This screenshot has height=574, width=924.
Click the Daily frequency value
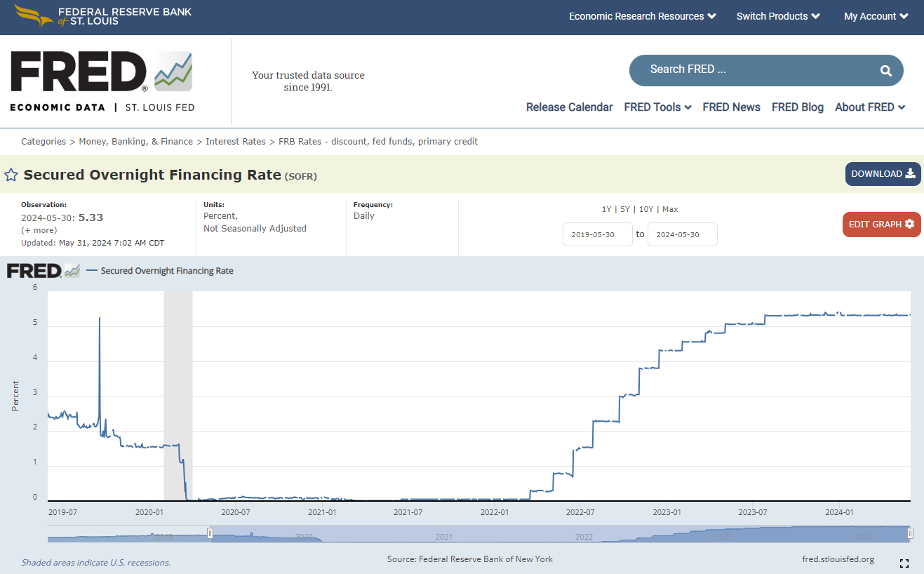tap(364, 216)
